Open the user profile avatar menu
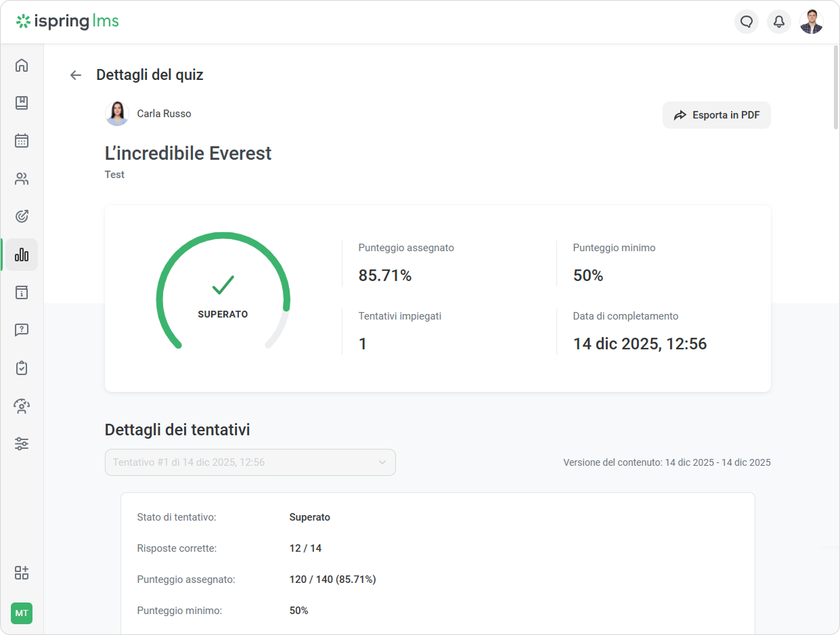840x635 pixels. click(811, 22)
